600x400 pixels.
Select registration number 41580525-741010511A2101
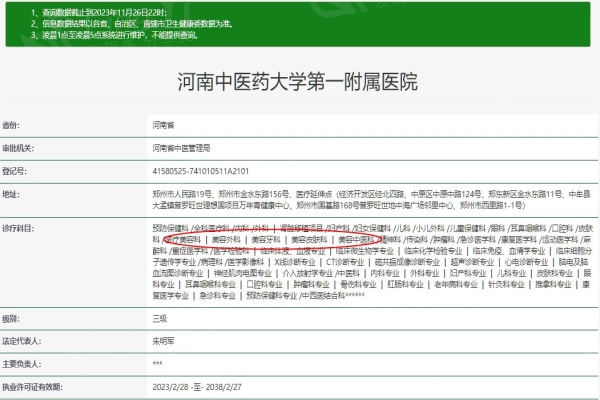pyautogui.click(x=201, y=171)
